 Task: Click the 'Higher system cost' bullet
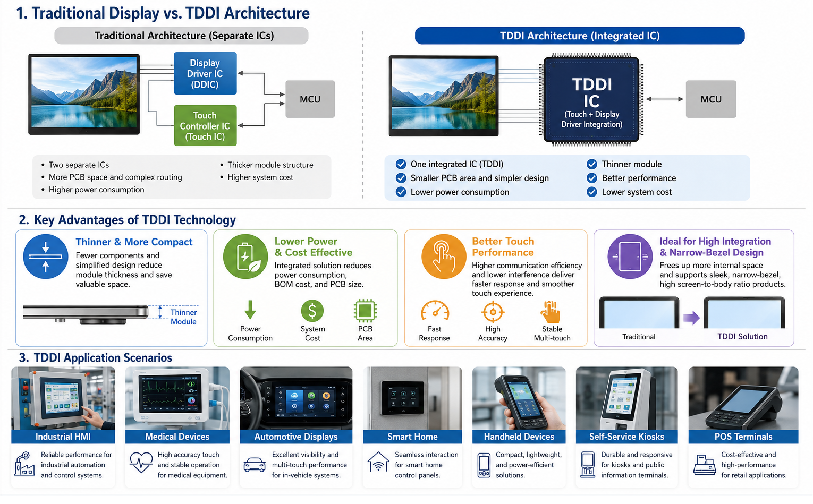coord(260,177)
